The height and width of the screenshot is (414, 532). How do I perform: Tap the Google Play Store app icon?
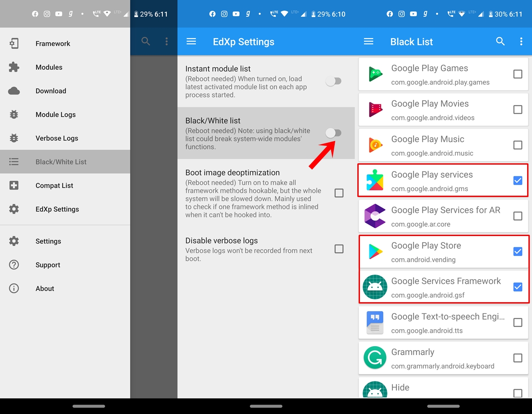click(375, 252)
